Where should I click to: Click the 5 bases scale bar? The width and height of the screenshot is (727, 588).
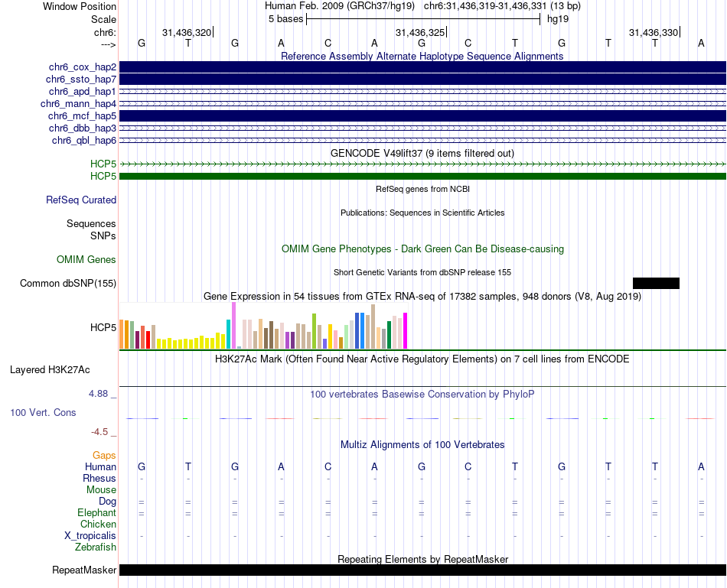[423, 19]
